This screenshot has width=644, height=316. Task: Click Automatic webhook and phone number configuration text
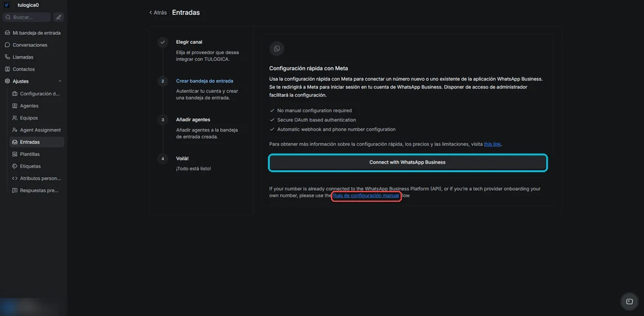[x=336, y=130]
